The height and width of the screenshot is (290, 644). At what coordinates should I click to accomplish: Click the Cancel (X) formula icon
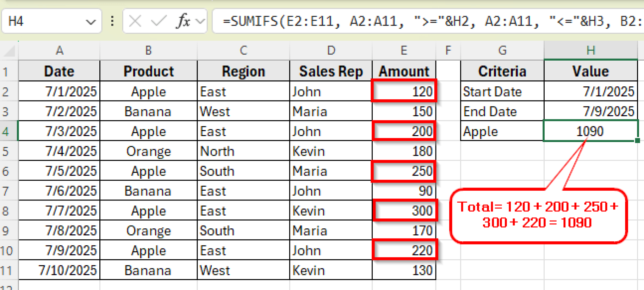click(135, 21)
